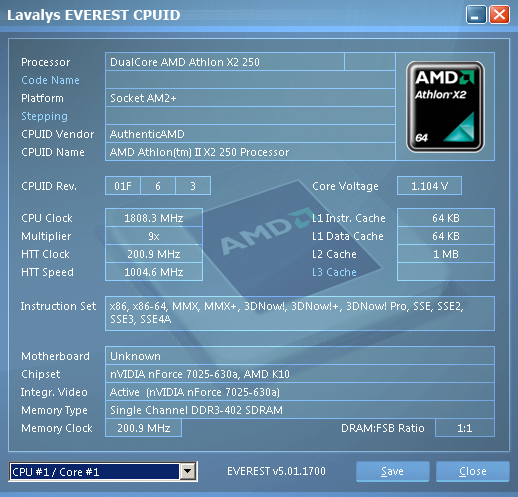Click the empty Stepping value field
Screen dimensions: 518x497
click(x=250, y=116)
